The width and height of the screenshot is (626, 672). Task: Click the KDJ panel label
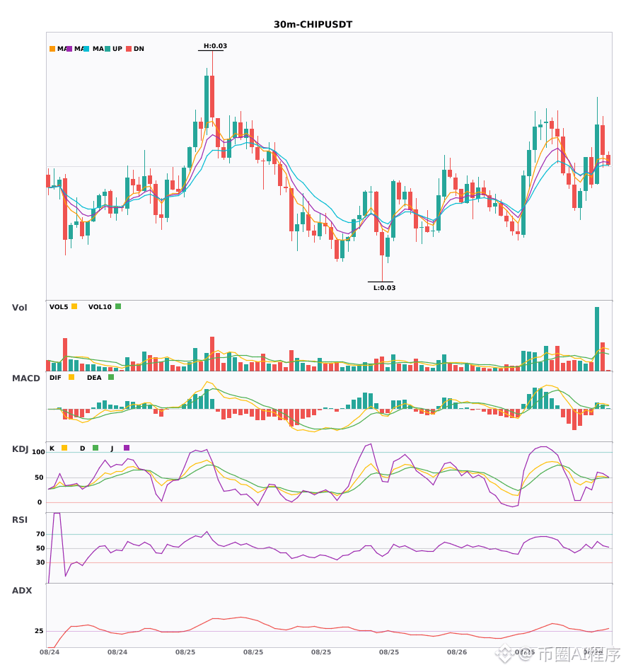pos(20,449)
